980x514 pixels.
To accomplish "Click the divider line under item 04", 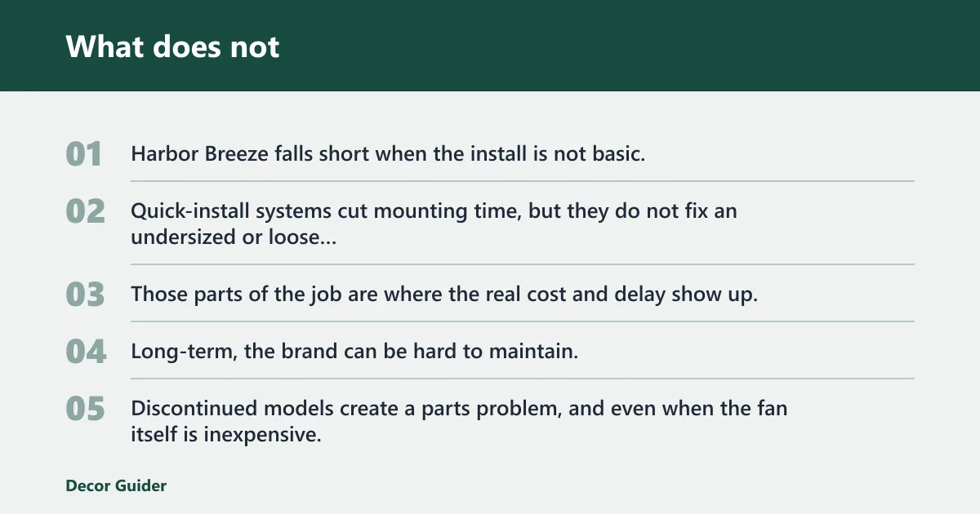I will (x=523, y=379).
